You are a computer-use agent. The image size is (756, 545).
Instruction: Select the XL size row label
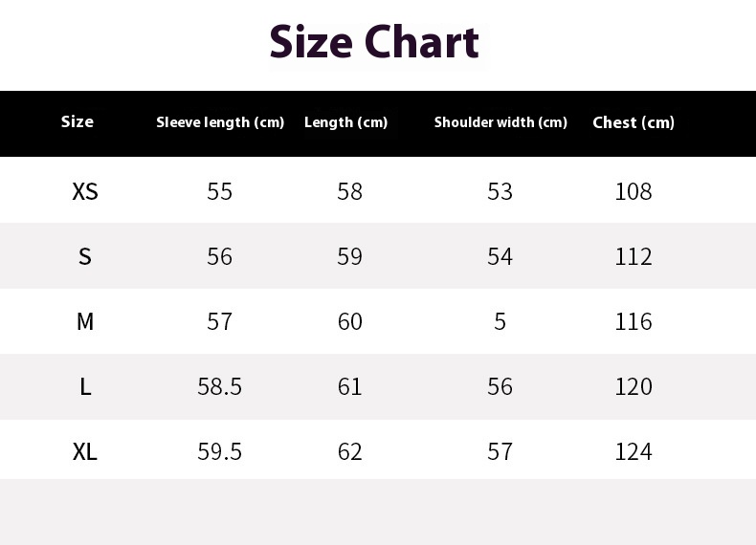[85, 451]
